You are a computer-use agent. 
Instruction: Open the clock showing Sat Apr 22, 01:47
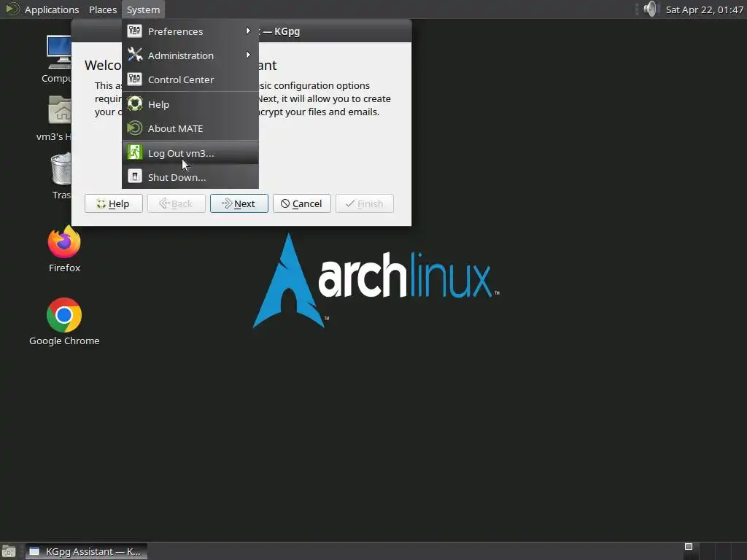pos(704,9)
